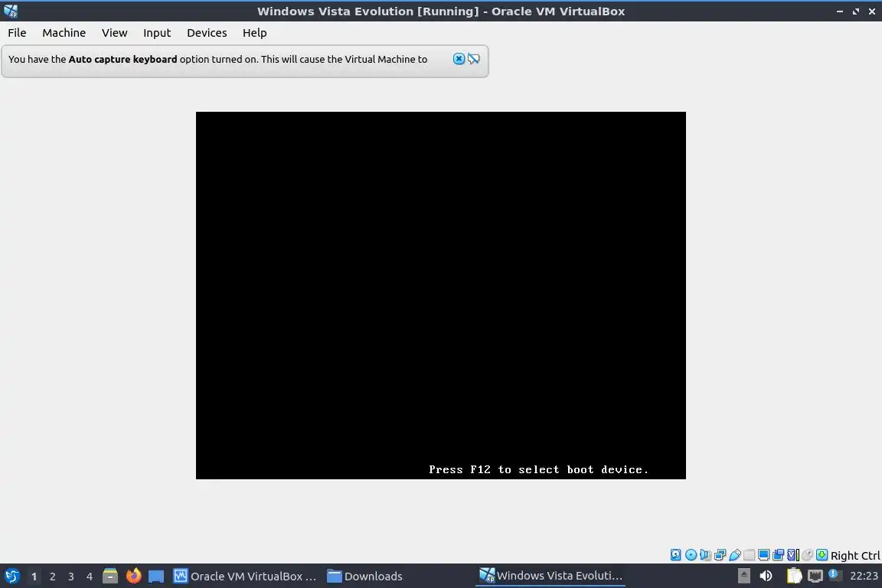Open the Input menu

pyautogui.click(x=157, y=33)
